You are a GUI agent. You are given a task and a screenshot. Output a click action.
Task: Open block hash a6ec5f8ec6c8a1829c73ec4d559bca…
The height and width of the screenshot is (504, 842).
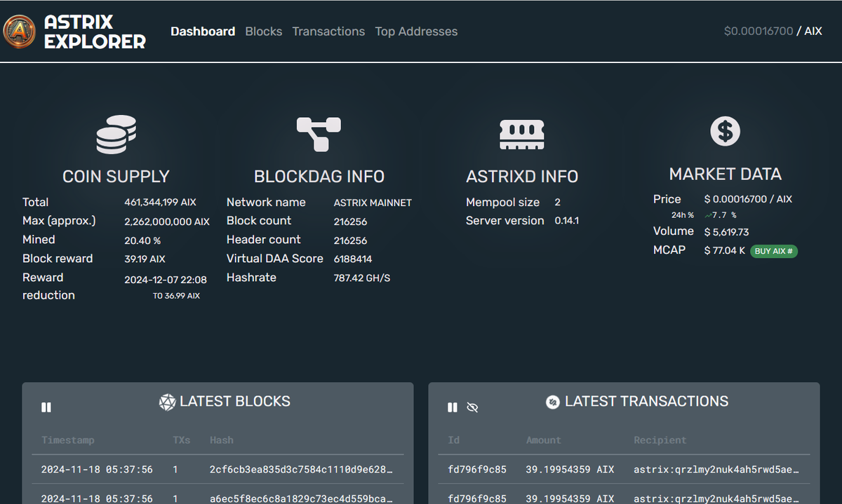tap(301, 498)
